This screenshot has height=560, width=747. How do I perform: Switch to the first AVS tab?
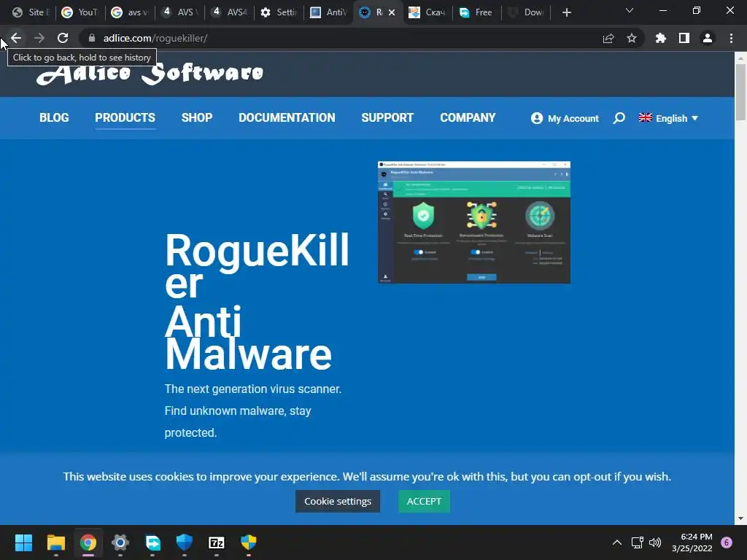[x=179, y=12]
